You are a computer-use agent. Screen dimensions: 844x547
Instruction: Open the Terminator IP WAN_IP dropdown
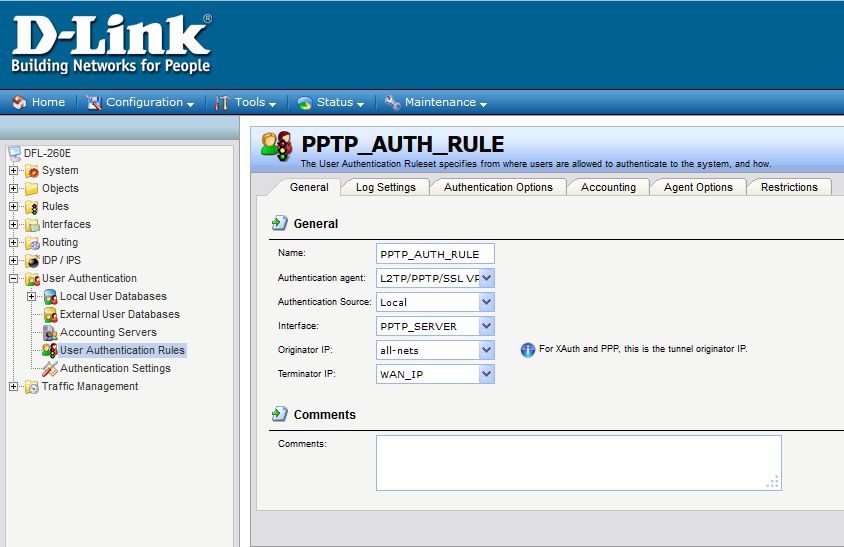point(487,374)
